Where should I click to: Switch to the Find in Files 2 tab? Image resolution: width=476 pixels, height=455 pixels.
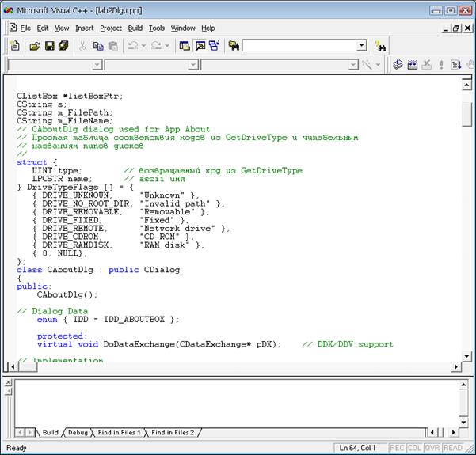point(173,433)
